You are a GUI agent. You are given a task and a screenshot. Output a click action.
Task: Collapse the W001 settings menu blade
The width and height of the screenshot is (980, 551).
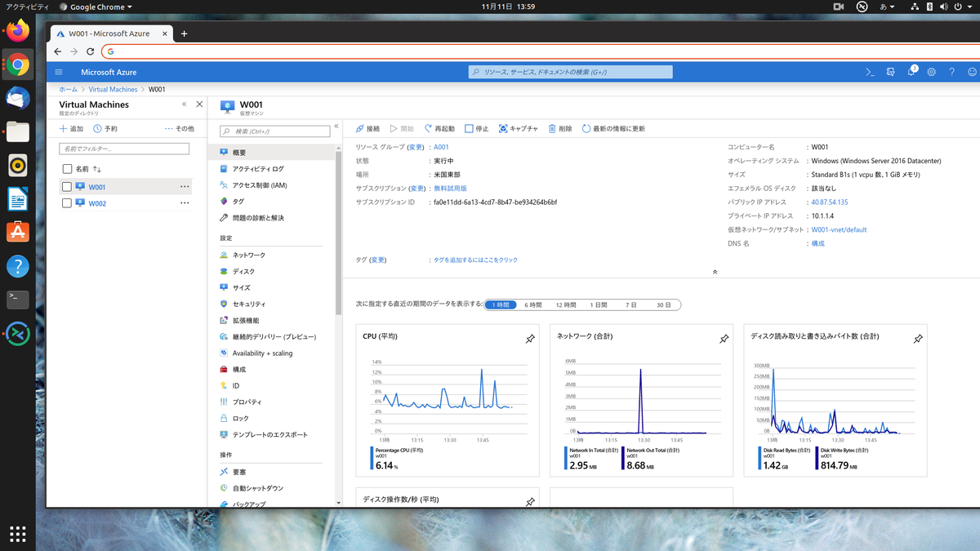[x=336, y=125]
